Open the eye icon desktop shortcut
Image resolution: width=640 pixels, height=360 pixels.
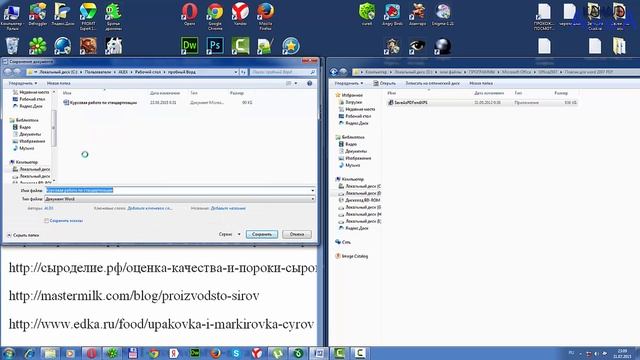click(x=417, y=46)
